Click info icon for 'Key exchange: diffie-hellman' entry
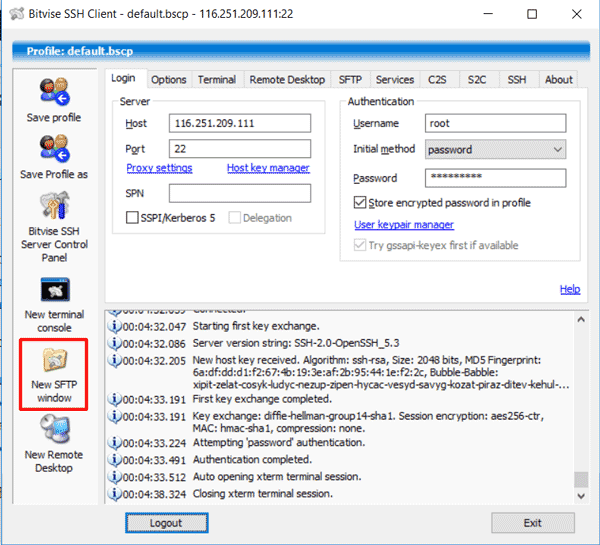Viewport: 600px width, 545px height. pos(114,416)
